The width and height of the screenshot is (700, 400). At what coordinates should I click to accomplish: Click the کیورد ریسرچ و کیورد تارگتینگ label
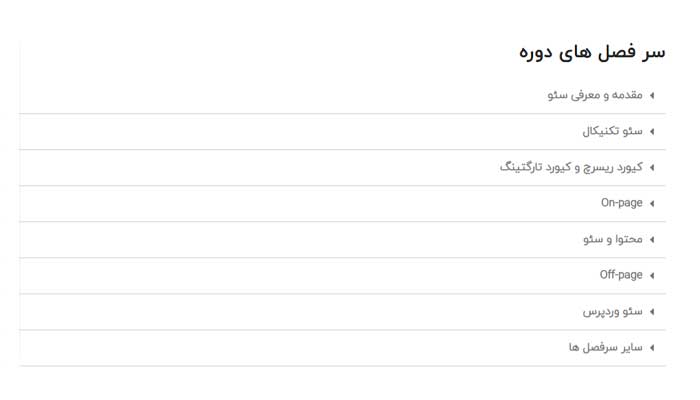coord(571,167)
